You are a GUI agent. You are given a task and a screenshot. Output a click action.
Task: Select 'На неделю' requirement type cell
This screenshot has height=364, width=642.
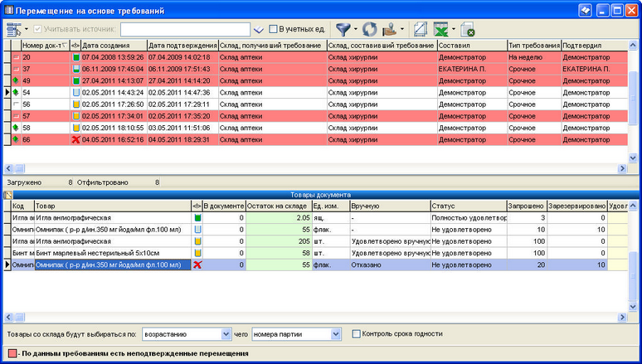click(534, 57)
